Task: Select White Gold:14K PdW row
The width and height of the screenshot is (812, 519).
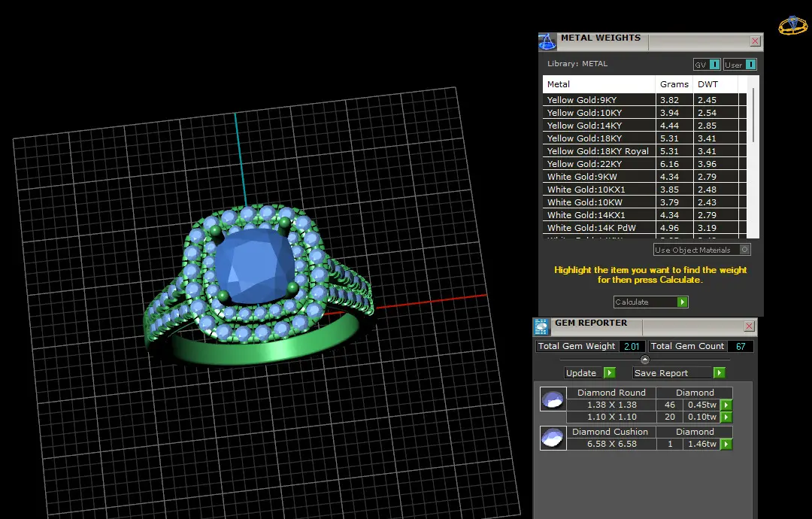Action: (645, 228)
